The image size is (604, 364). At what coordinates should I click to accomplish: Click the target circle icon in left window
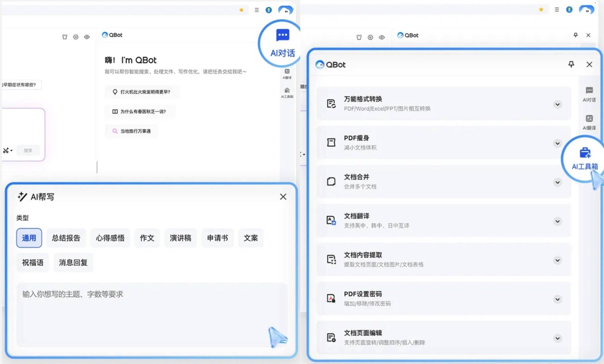(76, 37)
